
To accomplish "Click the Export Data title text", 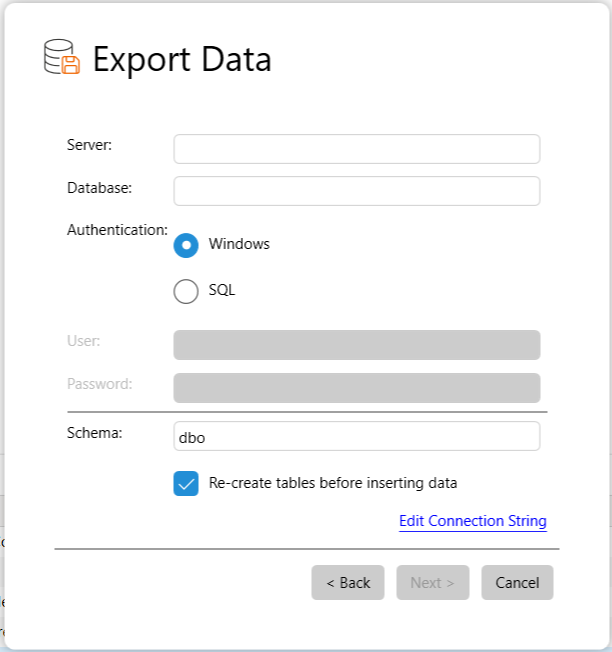I will point(182,59).
